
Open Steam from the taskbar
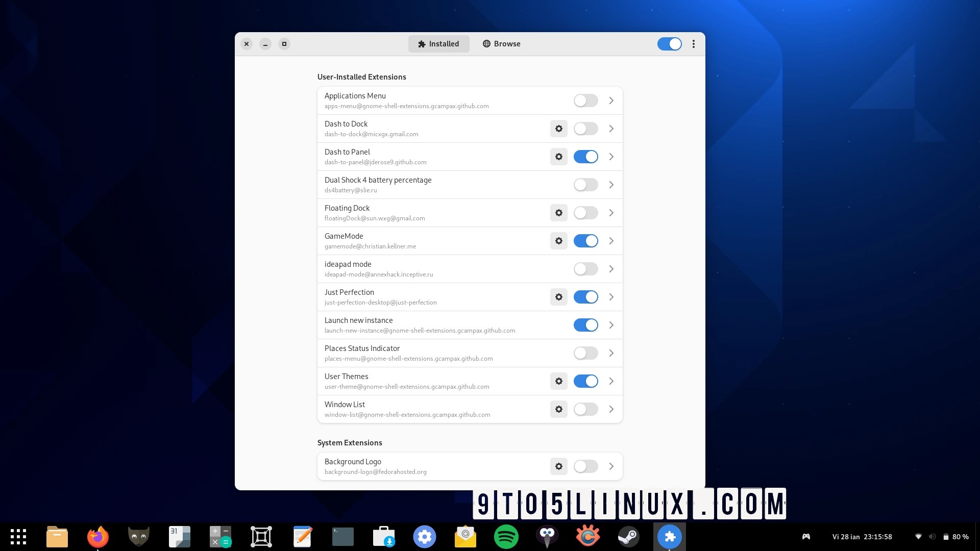(x=628, y=537)
